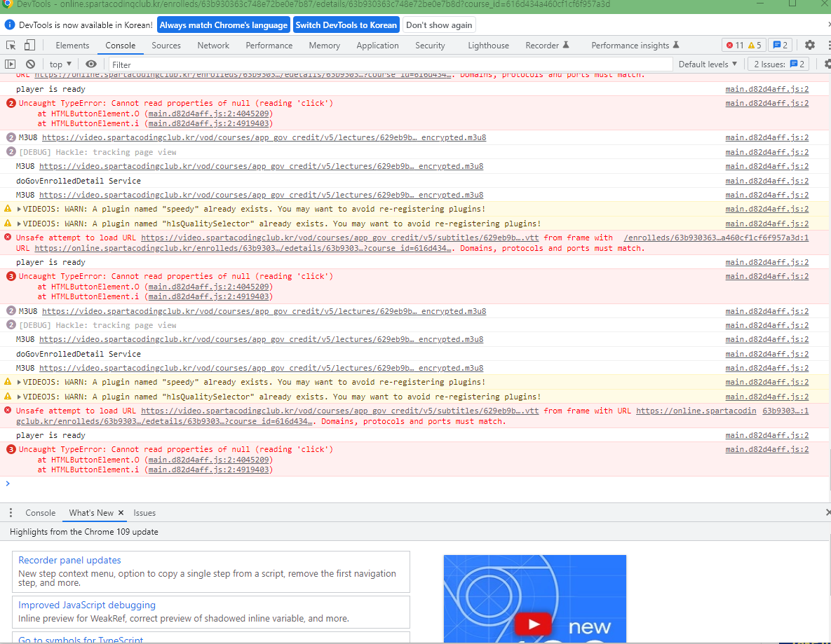Open DevTools settings gear icon
The height and width of the screenshot is (644, 831).
pos(810,45)
